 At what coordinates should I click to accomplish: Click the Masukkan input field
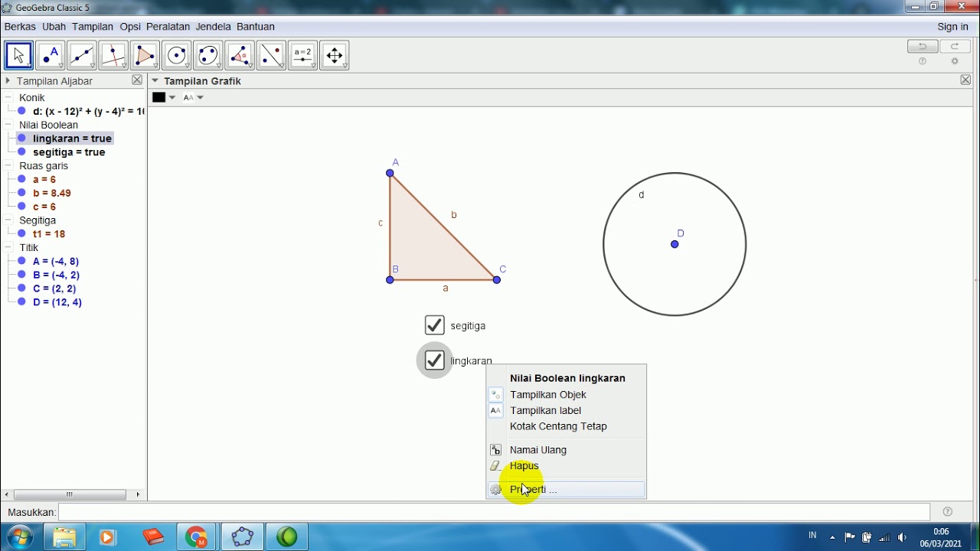point(494,512)
